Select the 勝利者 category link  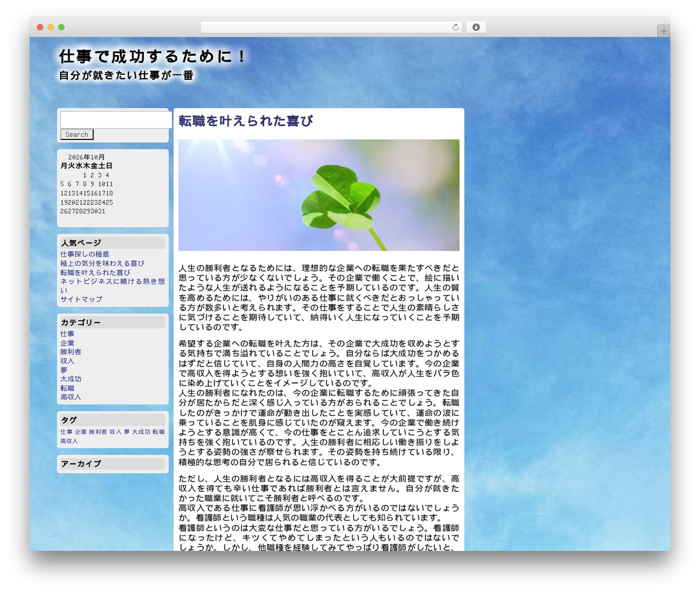click(71, 352)
